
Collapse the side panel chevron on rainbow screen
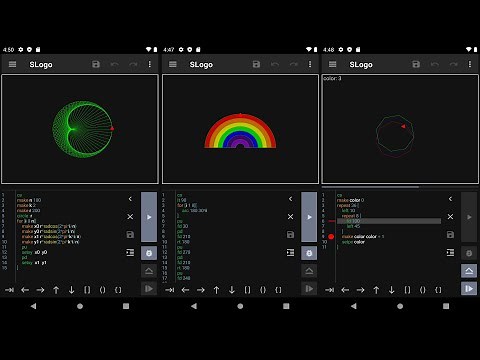(x=291, y=199)
